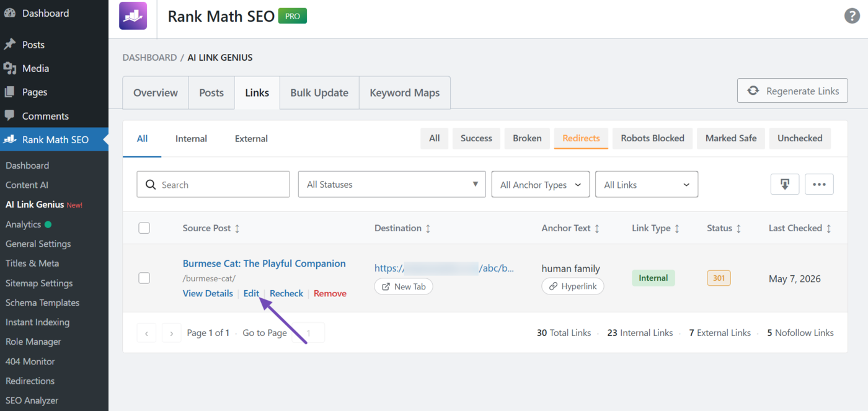The width and height of the screenshot is (868, 411).
Task: Click the export download icon button
Action: click(x=785, y=184)
